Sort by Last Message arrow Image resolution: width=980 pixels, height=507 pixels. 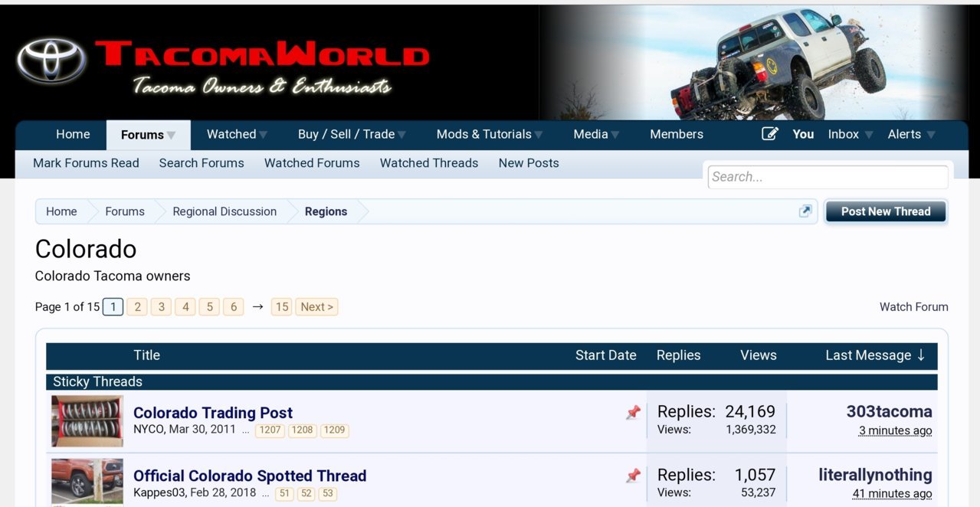921,355
